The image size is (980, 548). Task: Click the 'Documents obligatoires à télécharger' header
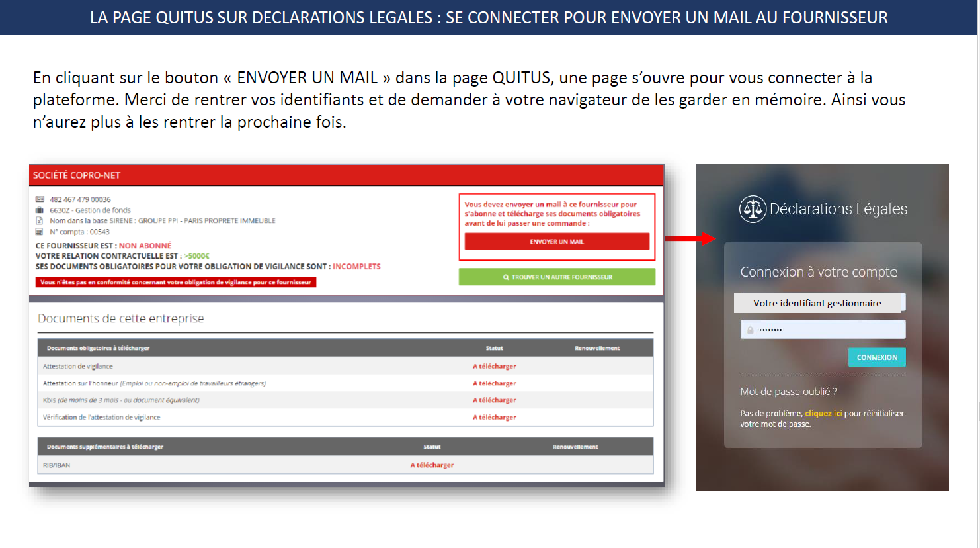click(99, 348)
